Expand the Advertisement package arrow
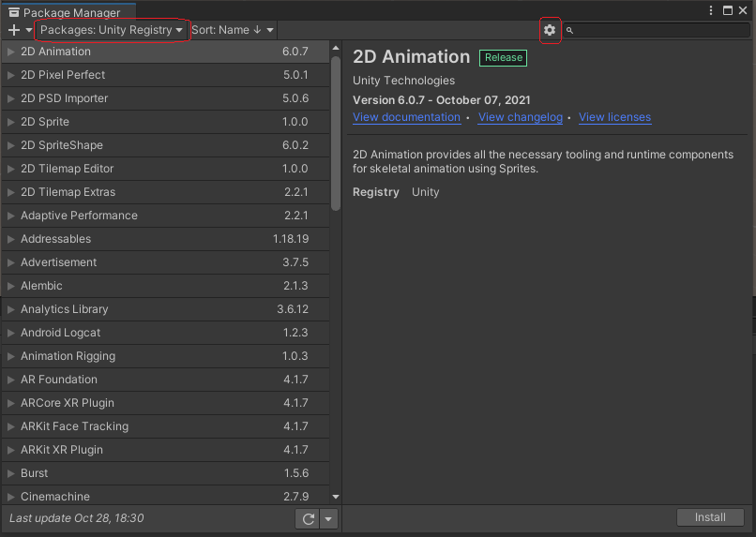756x537 pixels. click(10, 262)
